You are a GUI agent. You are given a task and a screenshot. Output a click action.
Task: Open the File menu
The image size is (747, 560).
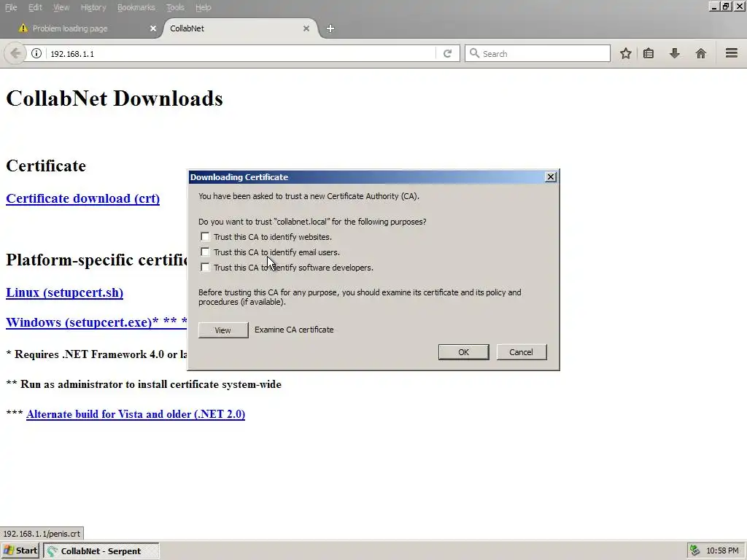point(11,7)
